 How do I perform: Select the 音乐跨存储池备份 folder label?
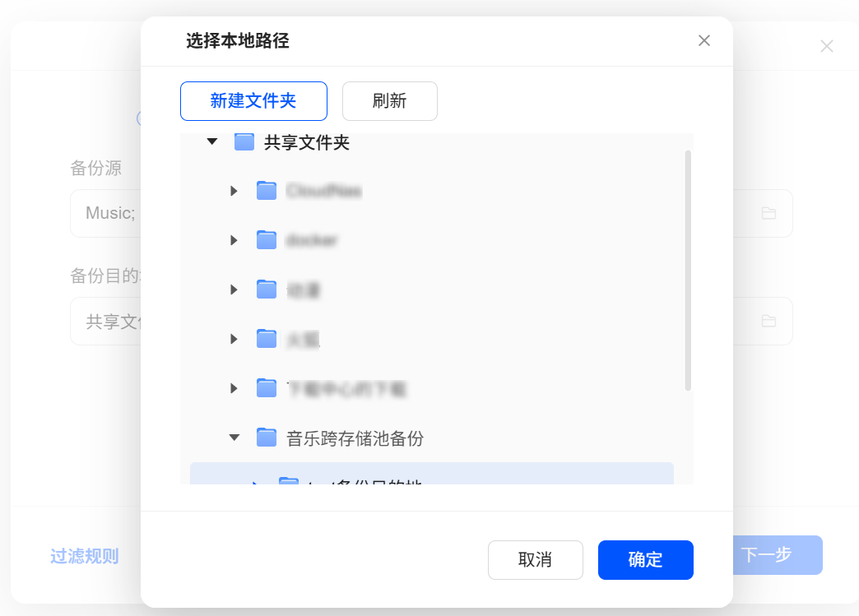pyautogui.click(x=355, y=438)
